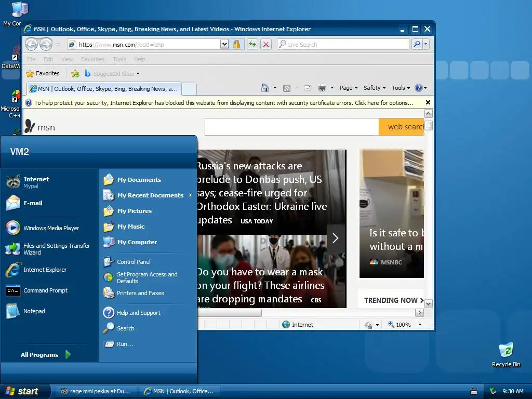Viewport: 532px width, 399px height.
Task: Expand the Print dropdown arrow
Action: [x=332, y=88]
